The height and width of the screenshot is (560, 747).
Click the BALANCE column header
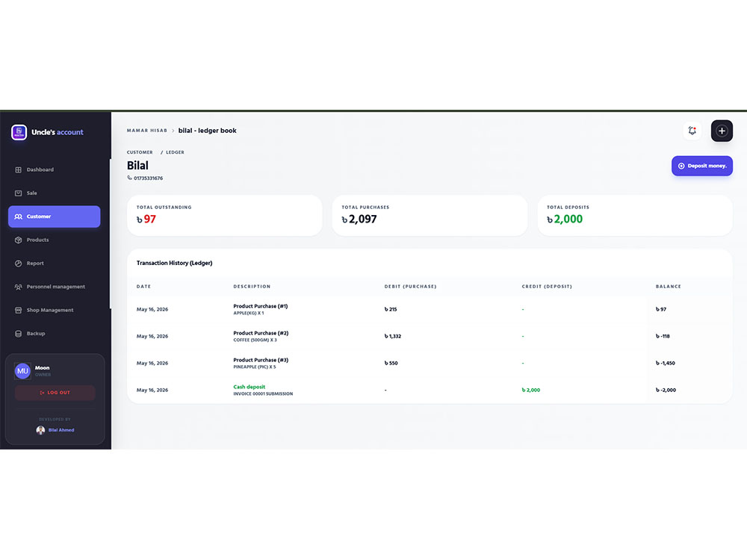(669, 287)
